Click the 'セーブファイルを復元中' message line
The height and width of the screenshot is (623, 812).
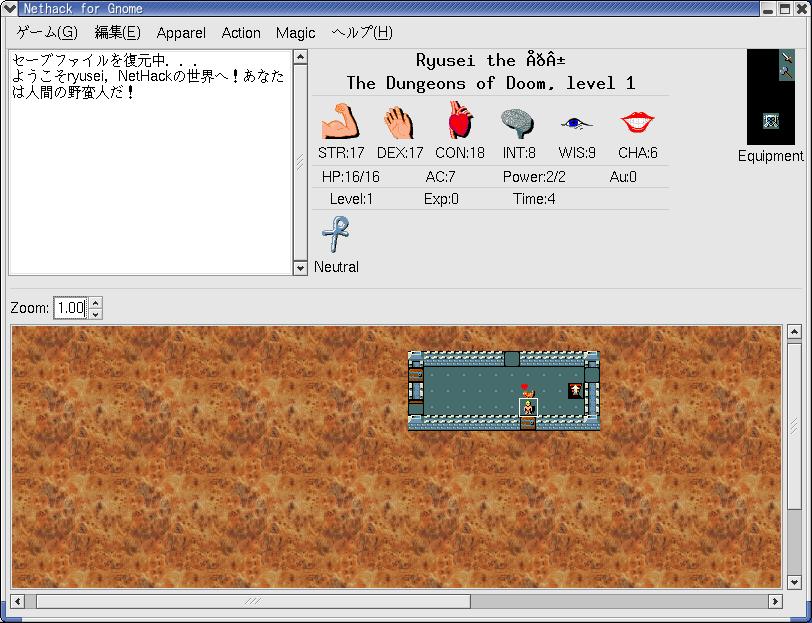(105, 60)
